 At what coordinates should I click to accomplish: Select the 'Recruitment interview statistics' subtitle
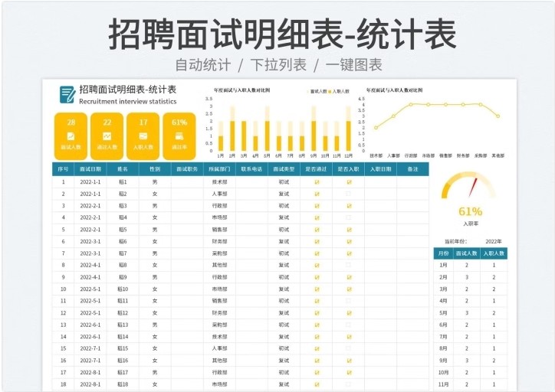pos(128,102)
